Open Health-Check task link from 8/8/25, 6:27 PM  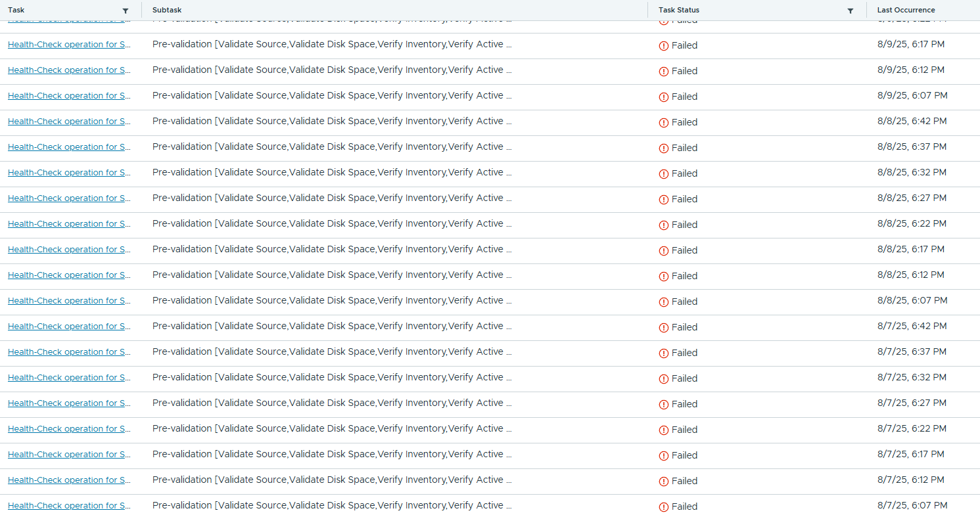pos(69,198)
